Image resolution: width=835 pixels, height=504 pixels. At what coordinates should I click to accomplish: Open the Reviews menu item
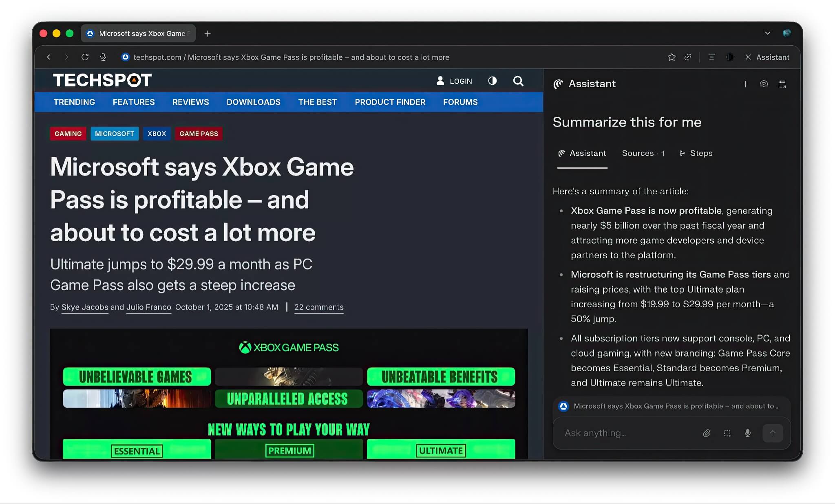click(x=190, y=102)
